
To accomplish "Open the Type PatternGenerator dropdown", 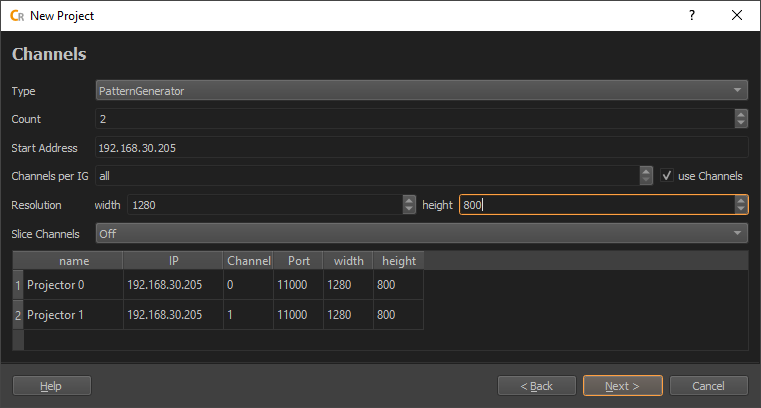I will pyautogui.click(x=421, y=91).
